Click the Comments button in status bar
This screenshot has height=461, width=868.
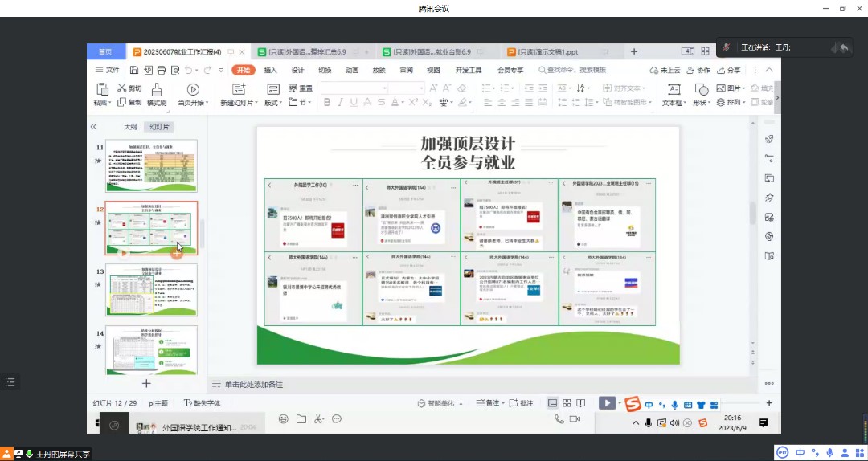521,403
